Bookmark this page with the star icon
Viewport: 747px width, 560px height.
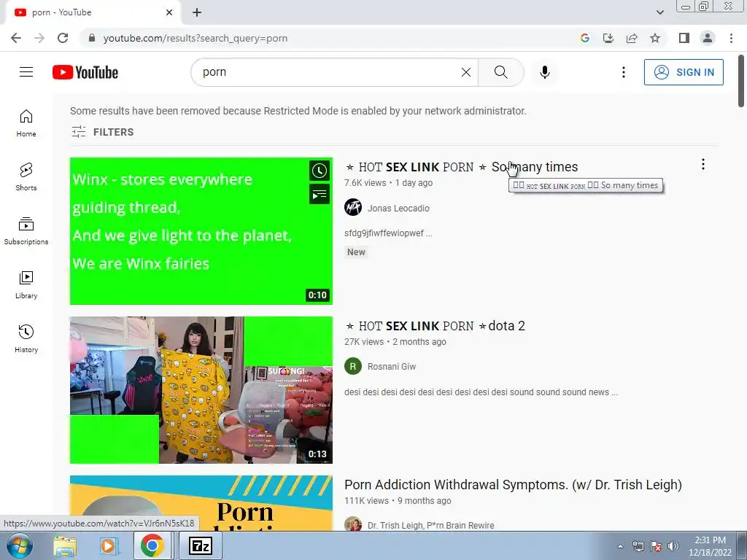(655, 38)
